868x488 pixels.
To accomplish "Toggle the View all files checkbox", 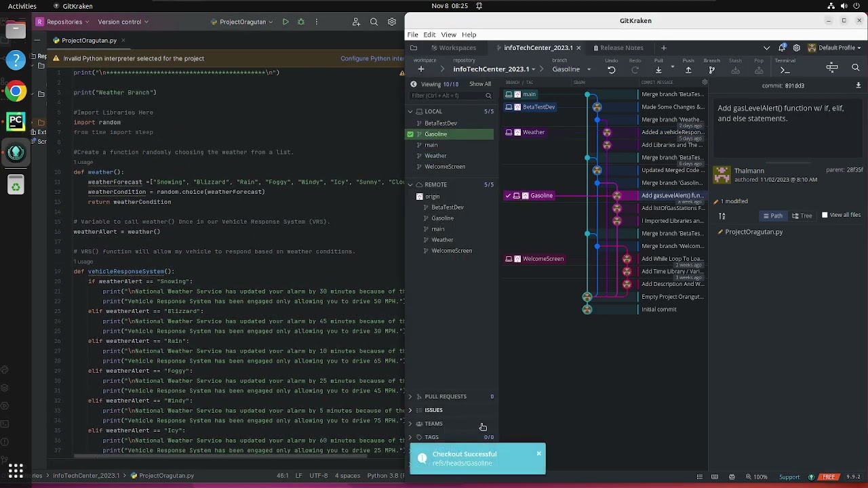I will pos(825,215).
